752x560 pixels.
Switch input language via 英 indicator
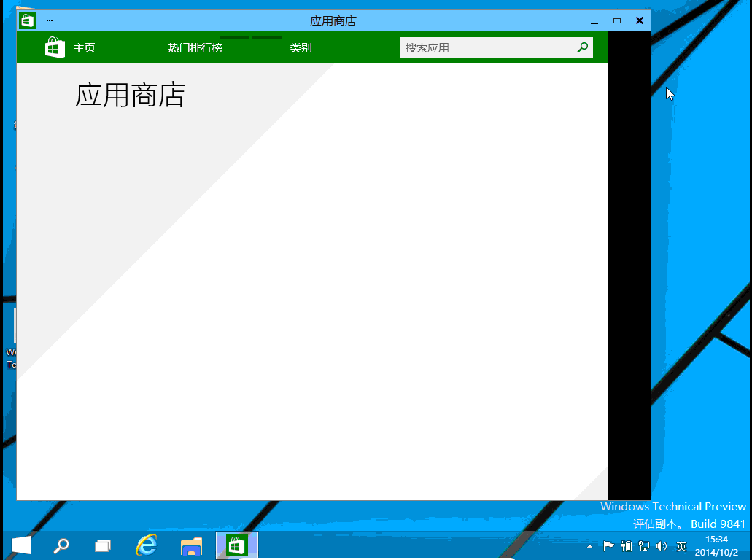tap(681, 546)
